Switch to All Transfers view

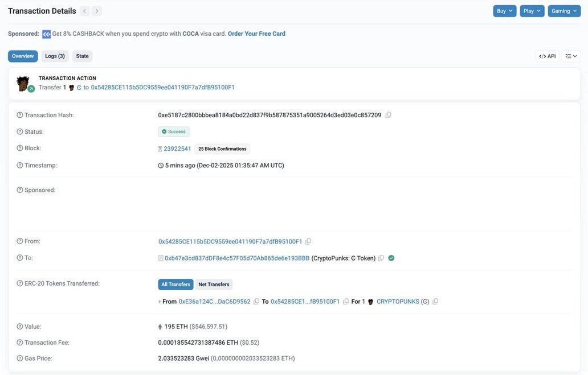[x=175, y=285]
